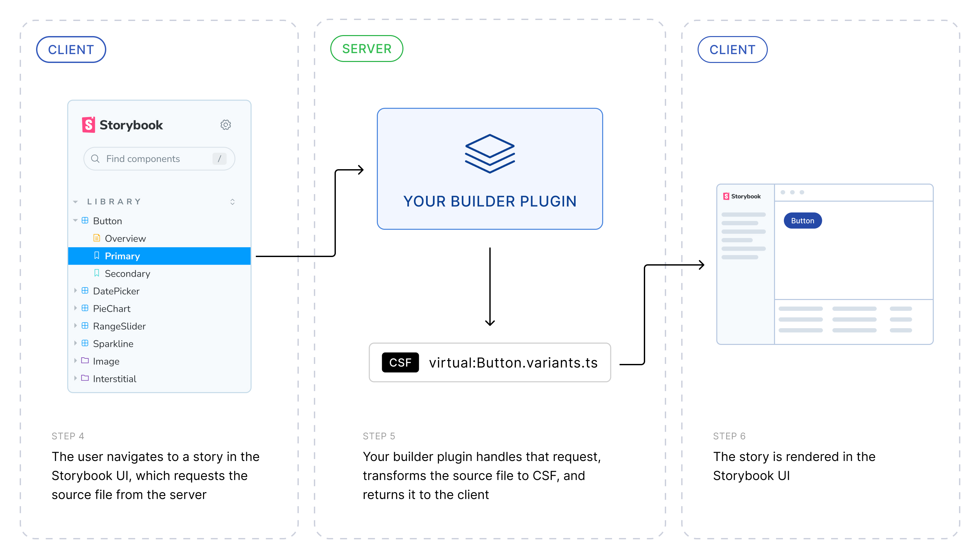This screenshot has height=559, width=980.
Task: Select the Overview story under Button
Action: tap(125, 238)
